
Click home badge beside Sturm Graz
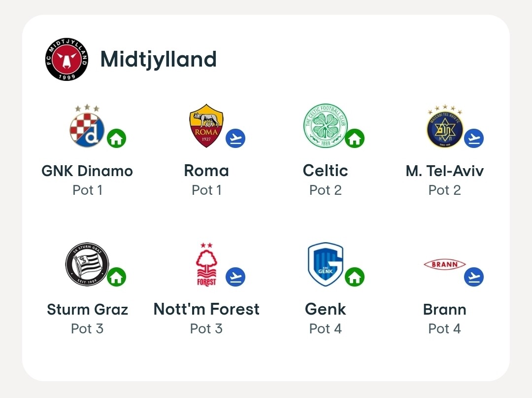pyautogui.click(x=116, y=277)
